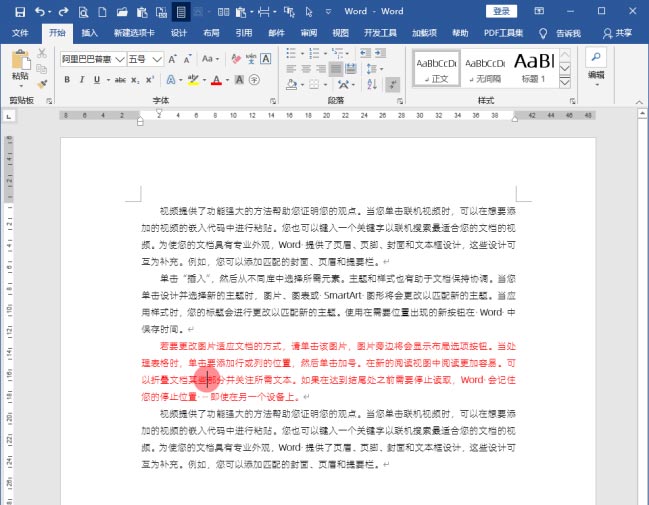Click the Format Painter brush icon
Screen dimensions: 649x505
click(x=43, y=86)
